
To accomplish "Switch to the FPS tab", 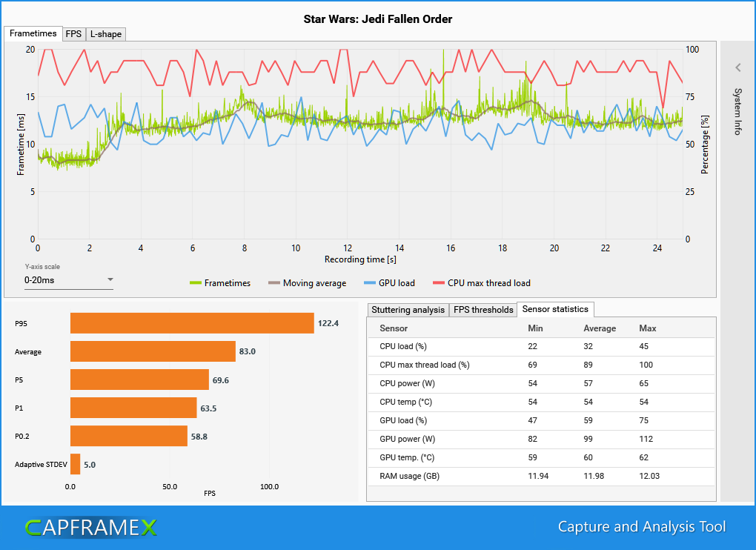I will click(73, 34).
